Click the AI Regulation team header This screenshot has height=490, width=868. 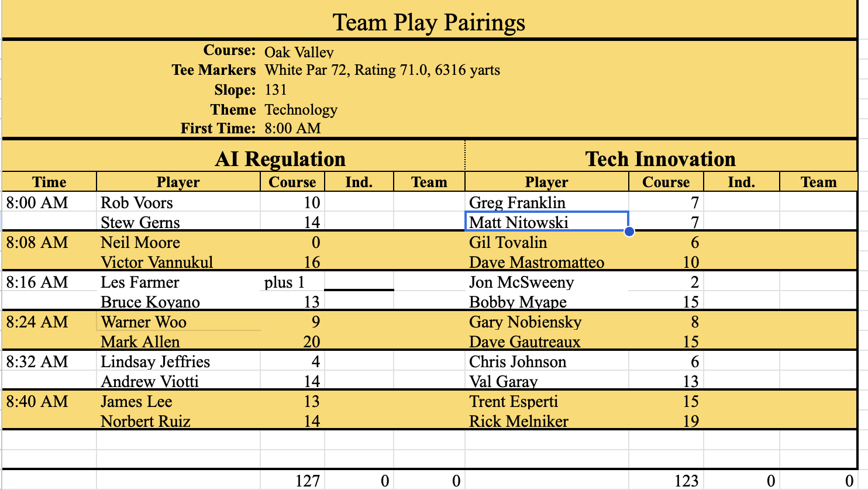click(280, 159)
